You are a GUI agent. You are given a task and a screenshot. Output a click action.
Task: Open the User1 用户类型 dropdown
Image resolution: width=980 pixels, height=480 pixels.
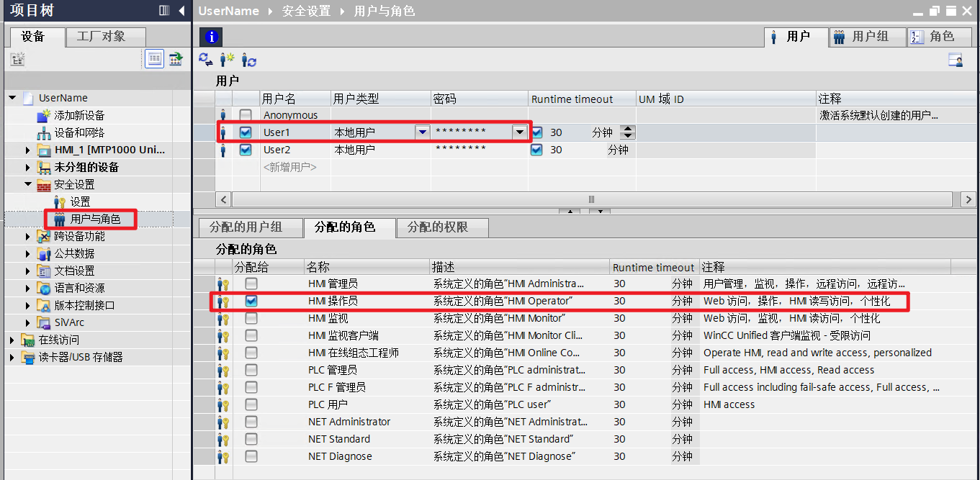(421, 132)
